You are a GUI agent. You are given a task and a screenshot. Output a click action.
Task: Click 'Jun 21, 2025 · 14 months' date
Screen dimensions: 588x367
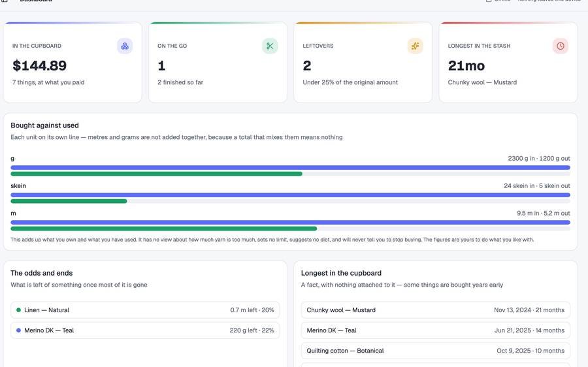(x=529, y=330)
